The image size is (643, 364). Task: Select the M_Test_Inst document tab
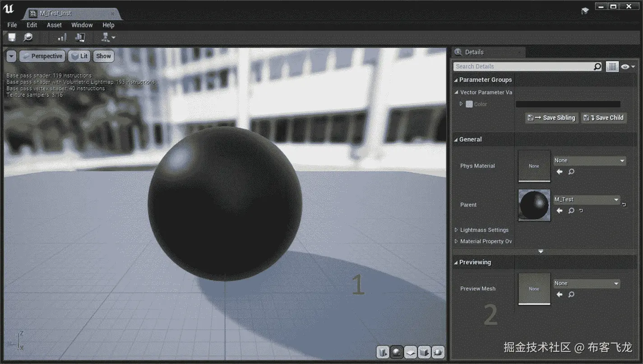tap(72, 14)
